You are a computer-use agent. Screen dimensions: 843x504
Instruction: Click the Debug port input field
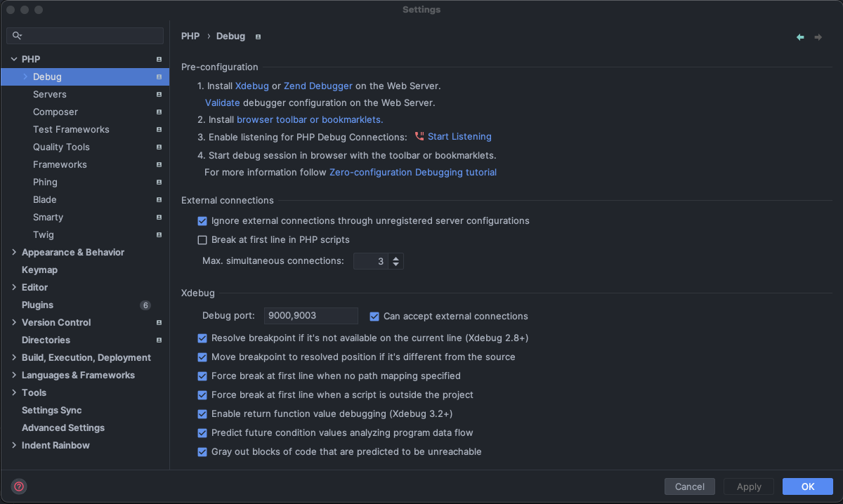click(x=311, y=316)
